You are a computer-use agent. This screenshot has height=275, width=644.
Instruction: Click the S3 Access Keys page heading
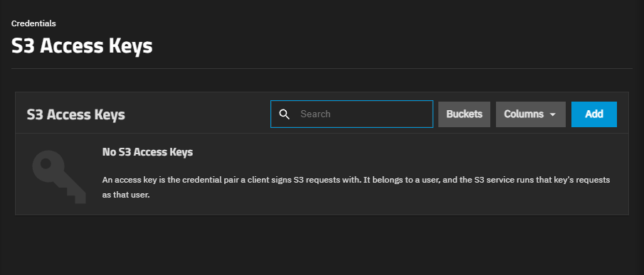pyautogui.click(x=82, y=46)
